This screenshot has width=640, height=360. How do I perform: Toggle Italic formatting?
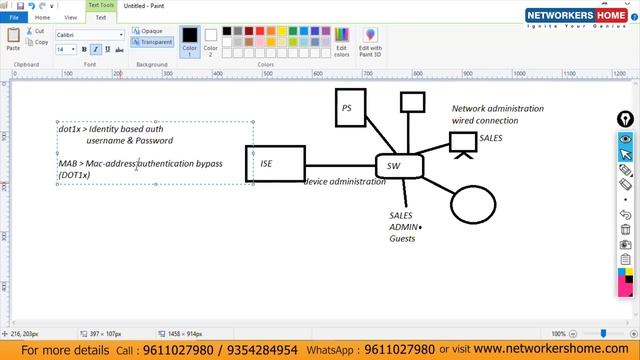click(x=96, y=49)
